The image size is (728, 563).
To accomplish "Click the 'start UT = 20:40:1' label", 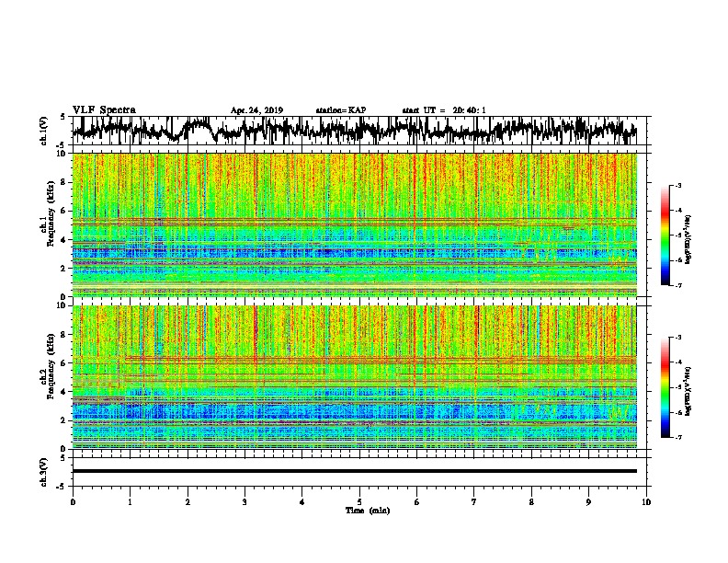I will click(444, 110).
